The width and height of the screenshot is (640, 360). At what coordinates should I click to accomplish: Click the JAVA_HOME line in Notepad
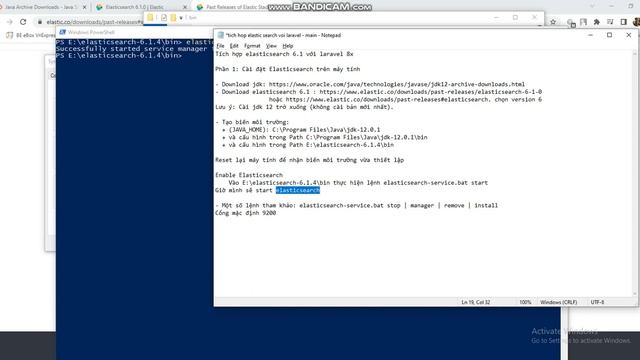point(301,130)
